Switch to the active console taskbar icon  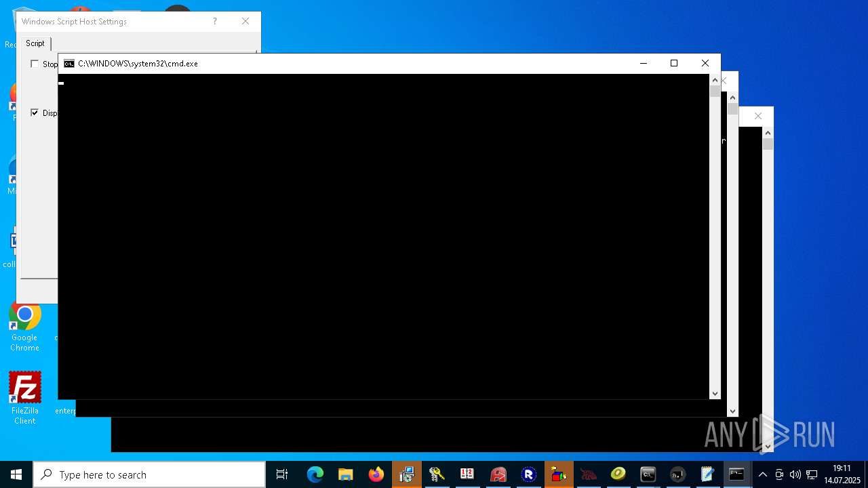737,474
